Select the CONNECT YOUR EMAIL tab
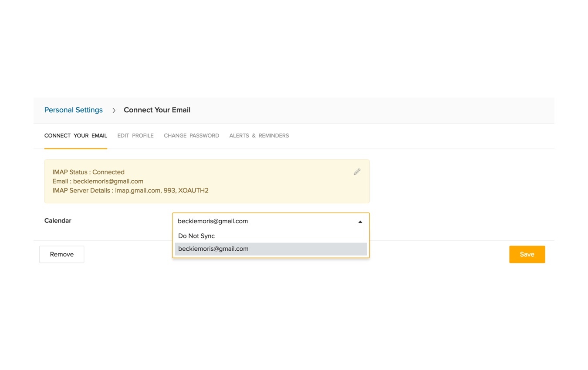Viewport: 588px width, 370px height. [x=75, y=135]
